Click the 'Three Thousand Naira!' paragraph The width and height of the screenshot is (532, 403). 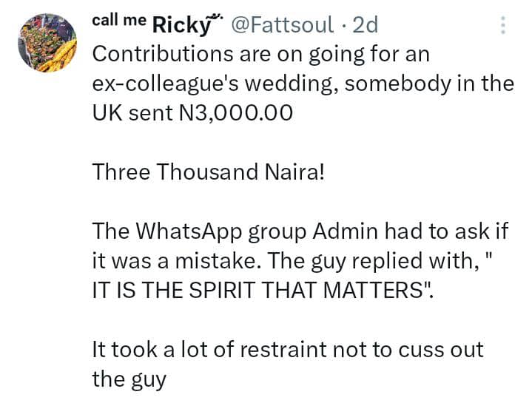coord(209,172)
